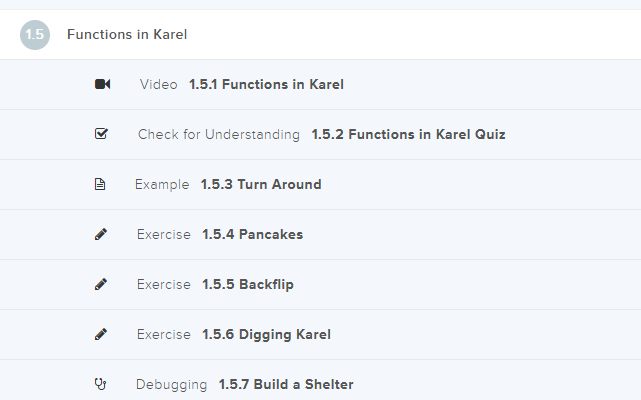Open 1.5.2 Functions in Karel Quiz
Viewport: 641px width, 400px height.
pyautogui.click(x=408, y=135)
